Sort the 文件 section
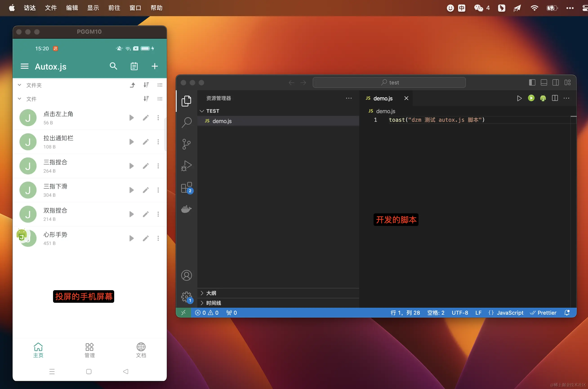The height and width of the screenshot is (389, 588). coord(146,99)
